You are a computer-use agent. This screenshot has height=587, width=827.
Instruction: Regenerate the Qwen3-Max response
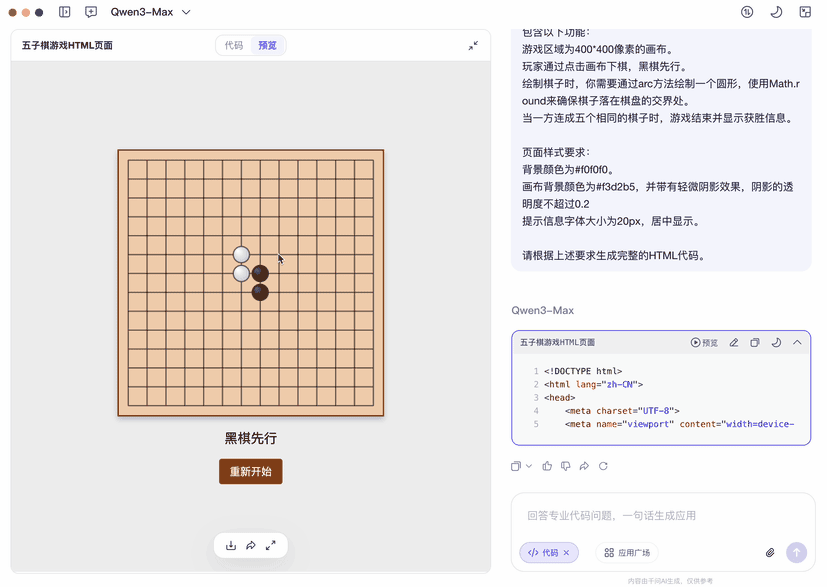pos(603,466)
